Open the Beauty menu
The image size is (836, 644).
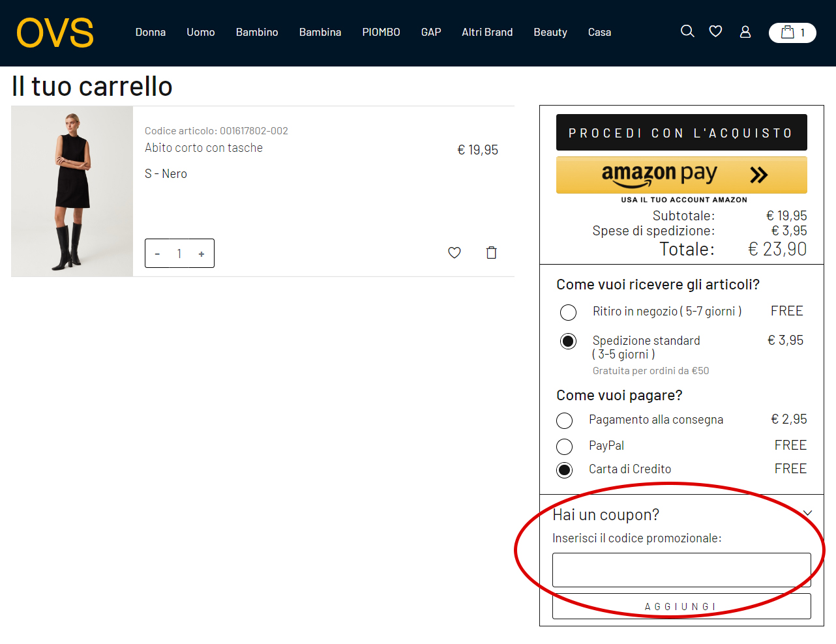click(550, 32)
